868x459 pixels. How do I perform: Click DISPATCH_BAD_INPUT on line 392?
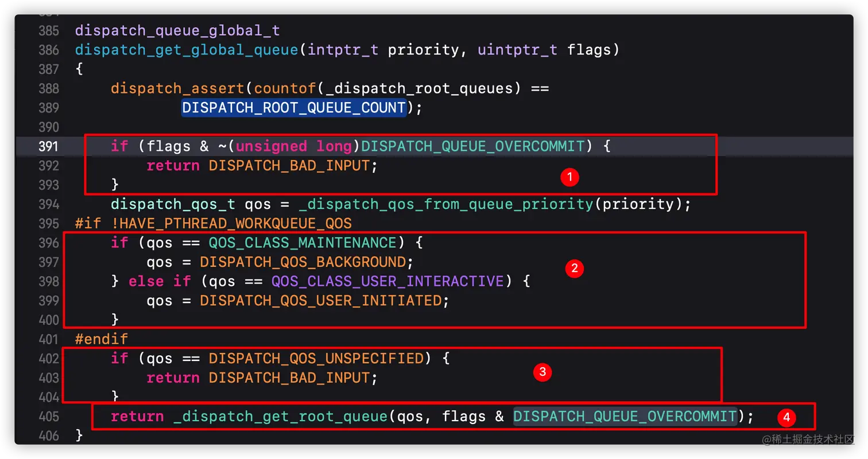pyautogui.click(x=289, y=166)
